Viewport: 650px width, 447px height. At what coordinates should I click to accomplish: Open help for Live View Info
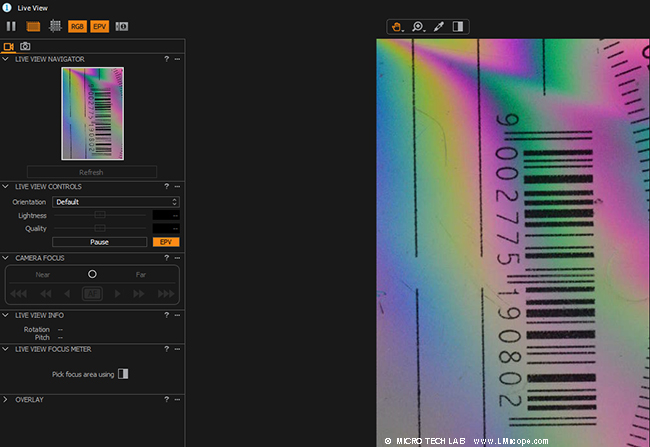coord(167,315)
